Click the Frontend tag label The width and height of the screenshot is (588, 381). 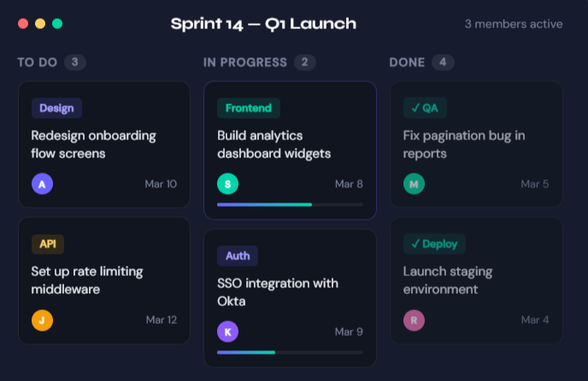248,108
